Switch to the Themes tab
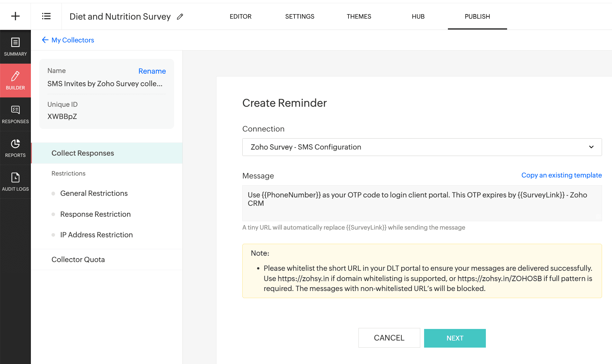The image size is (612, 364). point(359,16)
